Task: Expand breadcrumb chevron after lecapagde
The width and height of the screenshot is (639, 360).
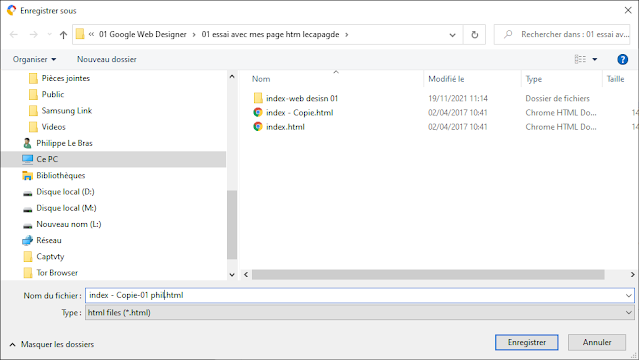Action: 347,35
